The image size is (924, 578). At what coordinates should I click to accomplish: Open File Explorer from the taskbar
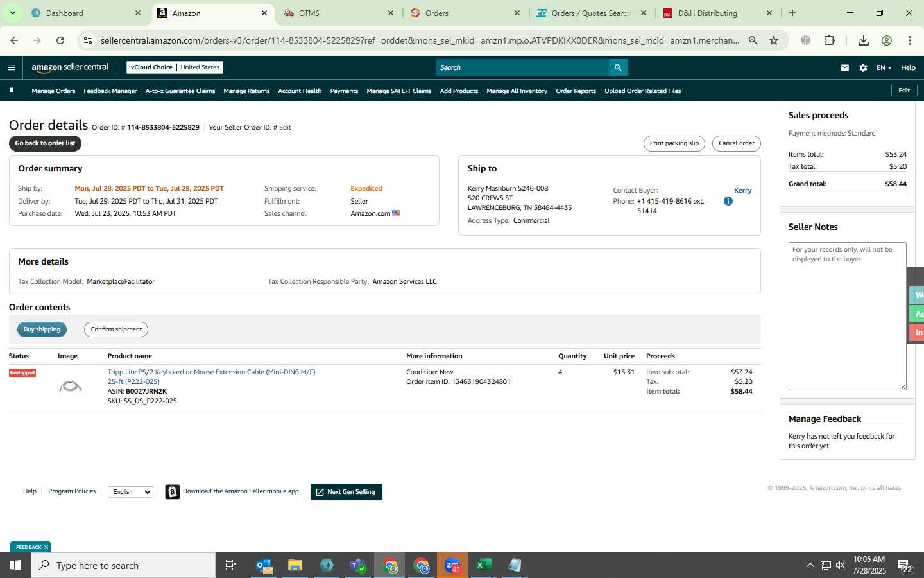point(295,565)
